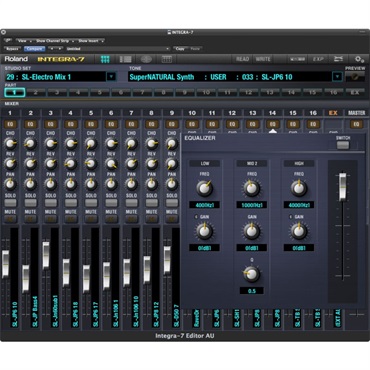The image size is (370, 370).
Task: Open the surround view icon
Action: [x=146, y=59]
